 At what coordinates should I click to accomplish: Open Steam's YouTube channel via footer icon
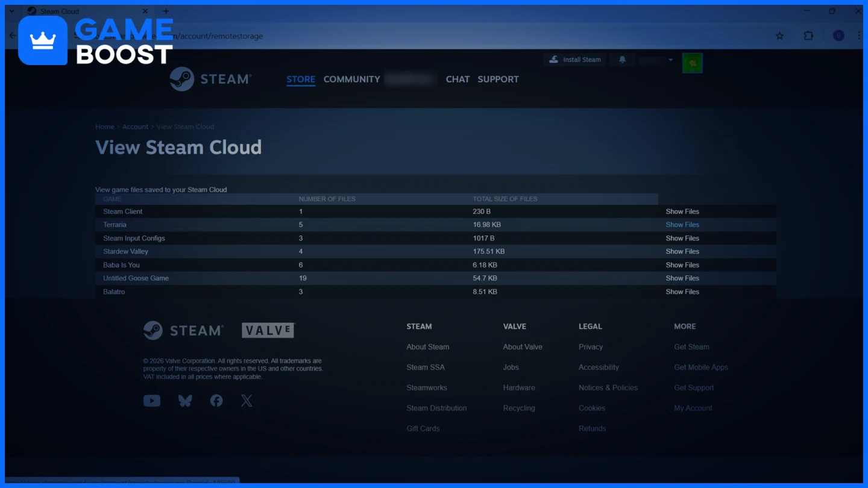point(151,400)
